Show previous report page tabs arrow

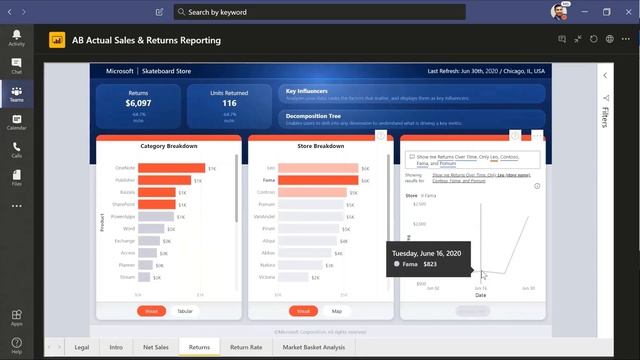(49, 347)
